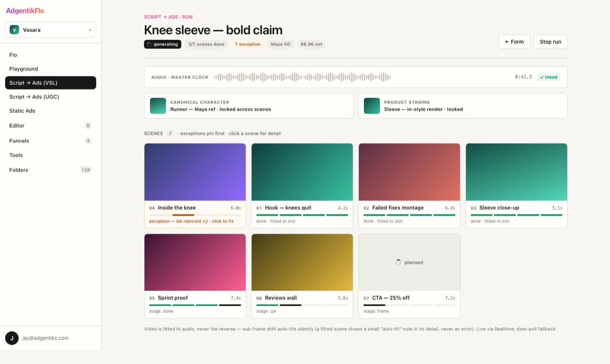The width and height of the screenshot is (610, 364).
Task: Open the Vasara workspace dropdown
Action: 51,30
